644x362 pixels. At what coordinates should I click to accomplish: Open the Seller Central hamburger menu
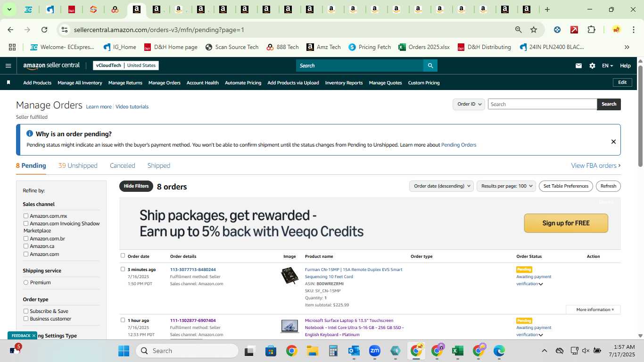[8, 66]
